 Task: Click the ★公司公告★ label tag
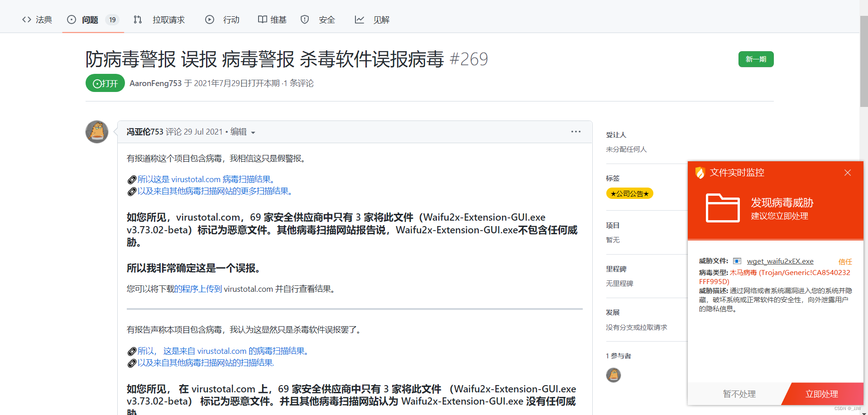(629, 193)
